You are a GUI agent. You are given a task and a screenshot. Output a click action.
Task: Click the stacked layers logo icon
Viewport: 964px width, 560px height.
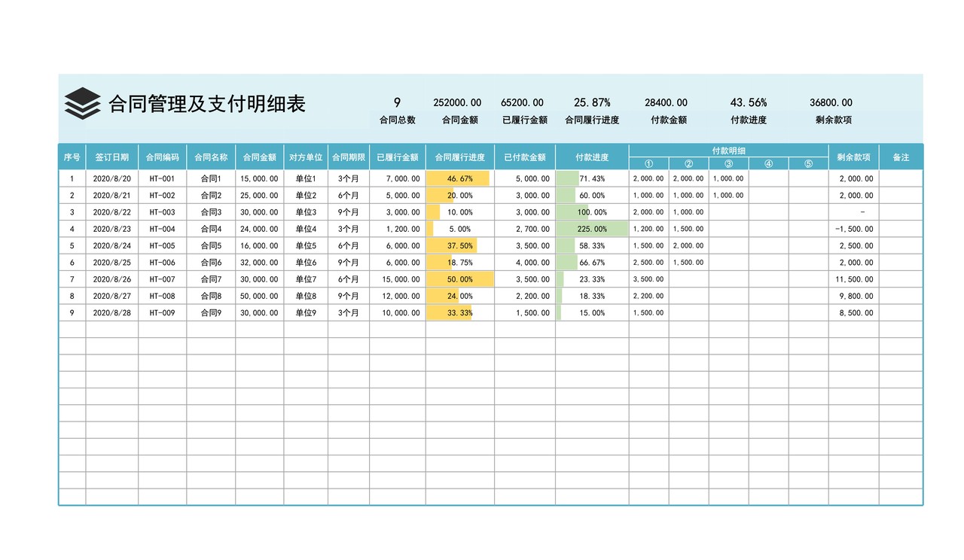point(83,103)
